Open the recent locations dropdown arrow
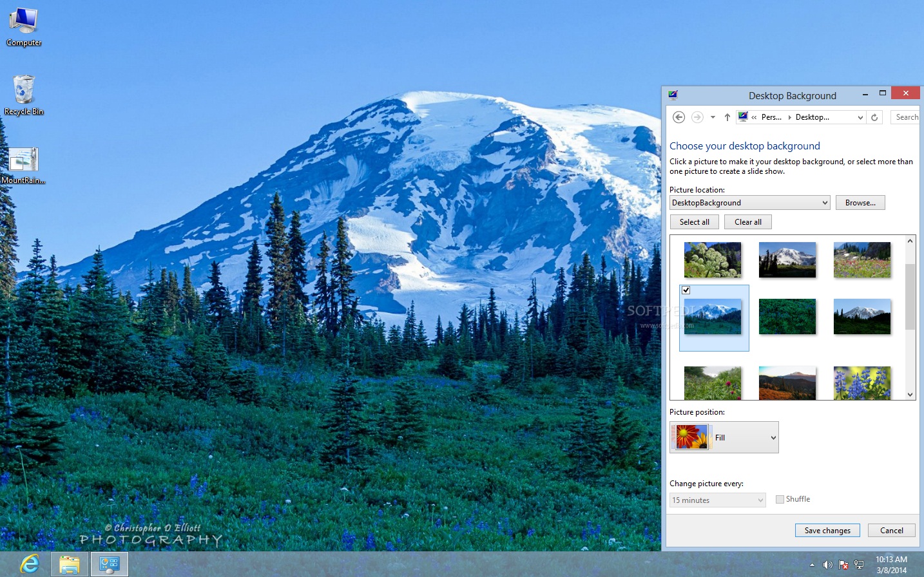 (x=713, y=117)
